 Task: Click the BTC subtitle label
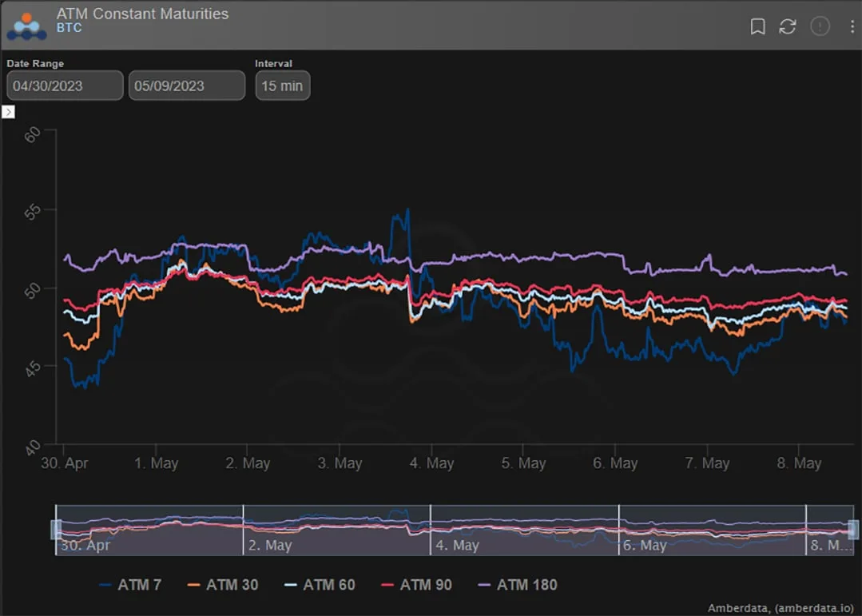click(x=70, y=28)
